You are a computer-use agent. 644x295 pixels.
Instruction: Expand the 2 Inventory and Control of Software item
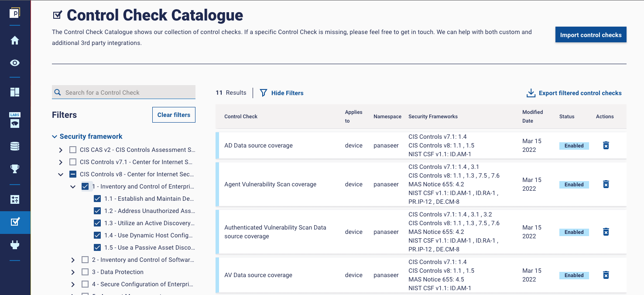point(72,260)
